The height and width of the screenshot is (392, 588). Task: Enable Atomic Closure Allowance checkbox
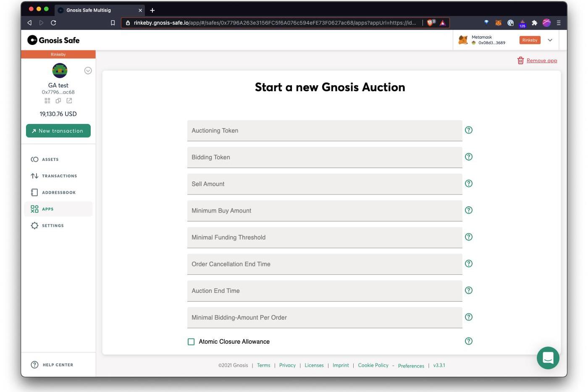tap(191, 342)
